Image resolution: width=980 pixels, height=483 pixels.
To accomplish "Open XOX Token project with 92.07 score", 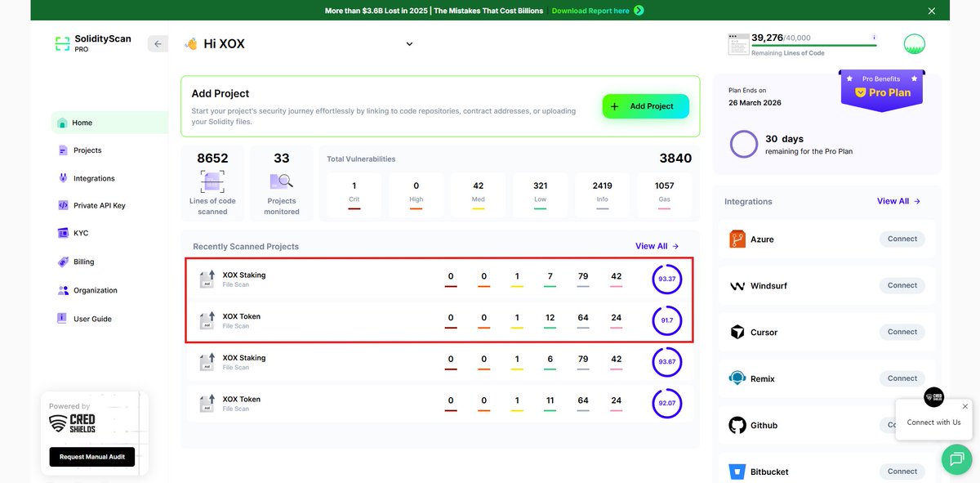I will (439, 404).
